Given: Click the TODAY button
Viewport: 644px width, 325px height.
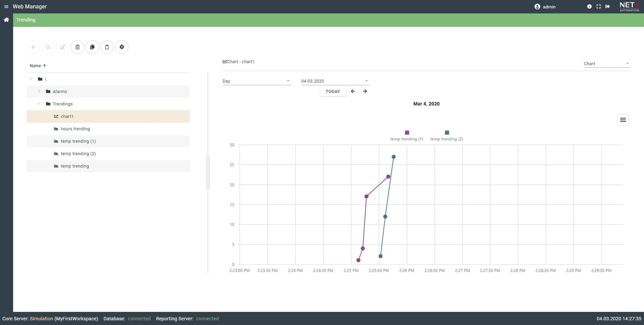Looking at the screenshot, I should coord(333,91).
